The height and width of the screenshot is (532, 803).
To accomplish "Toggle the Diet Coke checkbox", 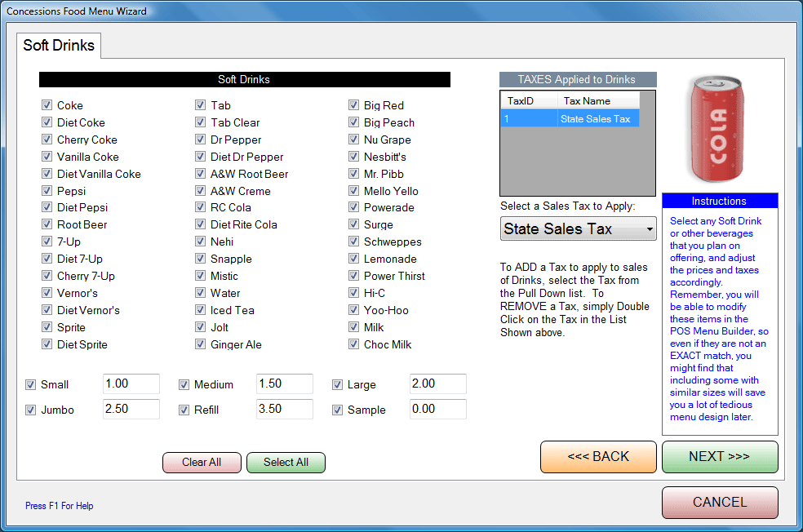I will pos(47,122).
